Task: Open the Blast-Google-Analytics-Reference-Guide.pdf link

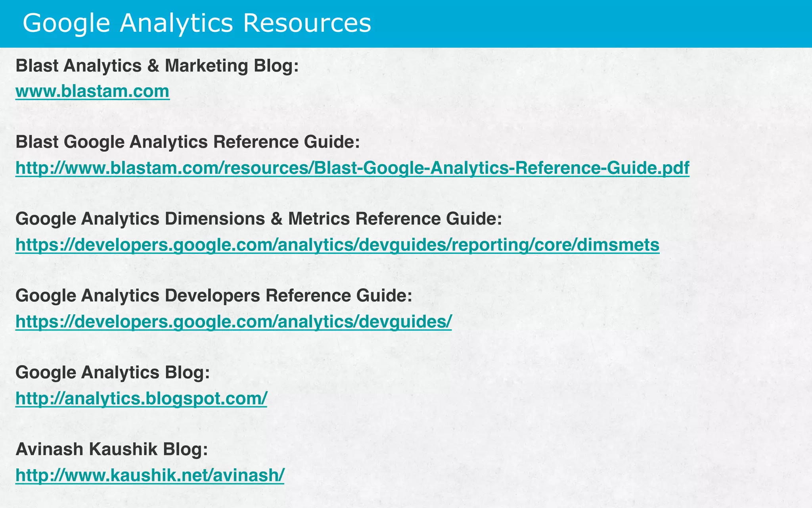Action: point(352,168)
